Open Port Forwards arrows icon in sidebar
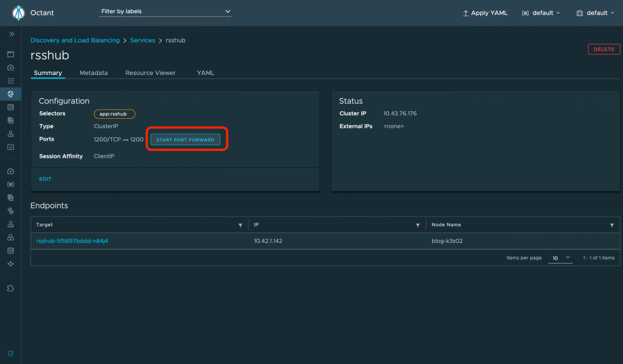Viewport: 623px width, 364px height. pos(11,264)
